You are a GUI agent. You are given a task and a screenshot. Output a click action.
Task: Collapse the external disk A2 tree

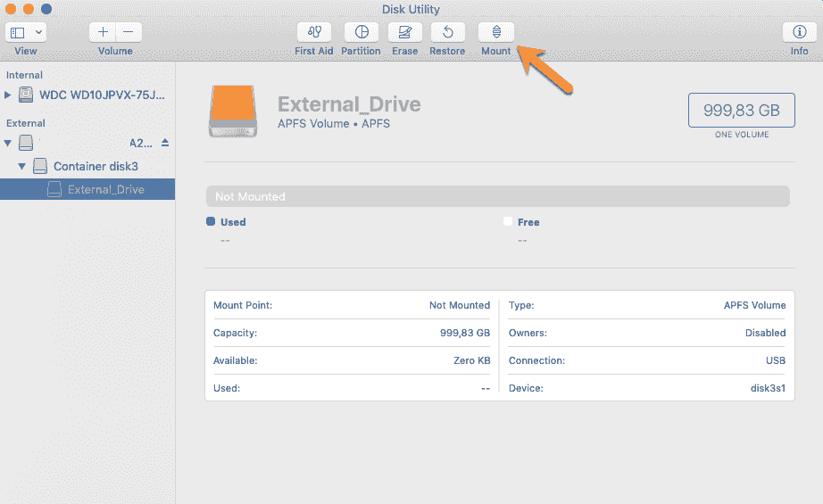coord(7,143)
